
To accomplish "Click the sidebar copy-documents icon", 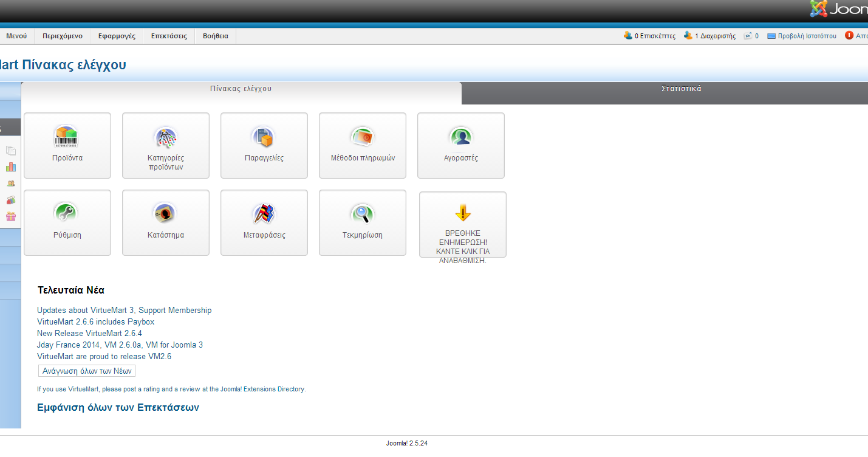I will 11,151.
